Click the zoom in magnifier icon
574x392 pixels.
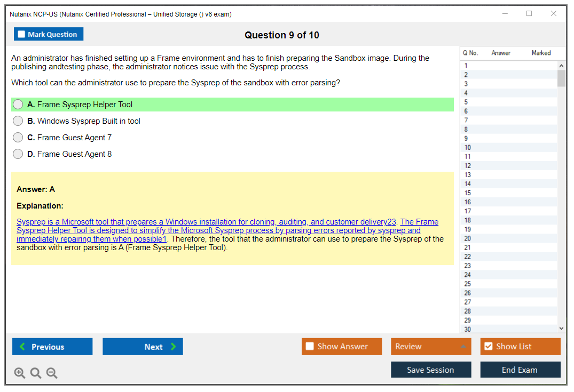click(x=20, y=373)
